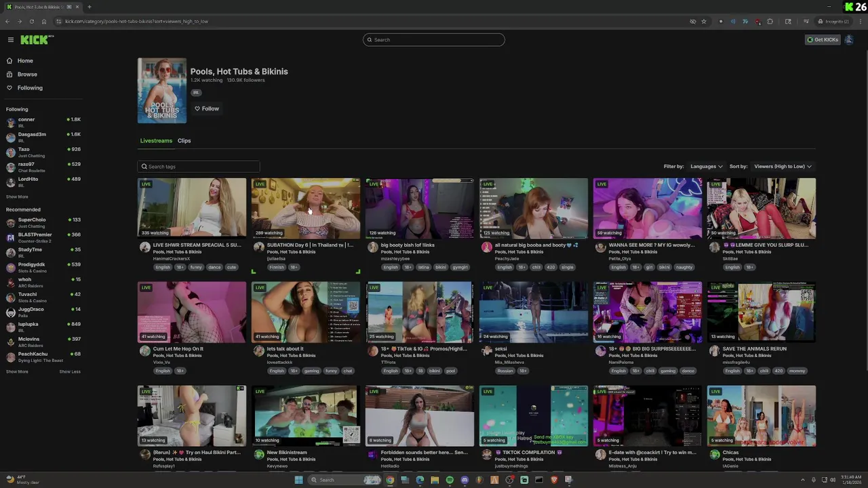Open StudyTme recommended channel
Screen dimensions: 868x488
coord(43,252)
